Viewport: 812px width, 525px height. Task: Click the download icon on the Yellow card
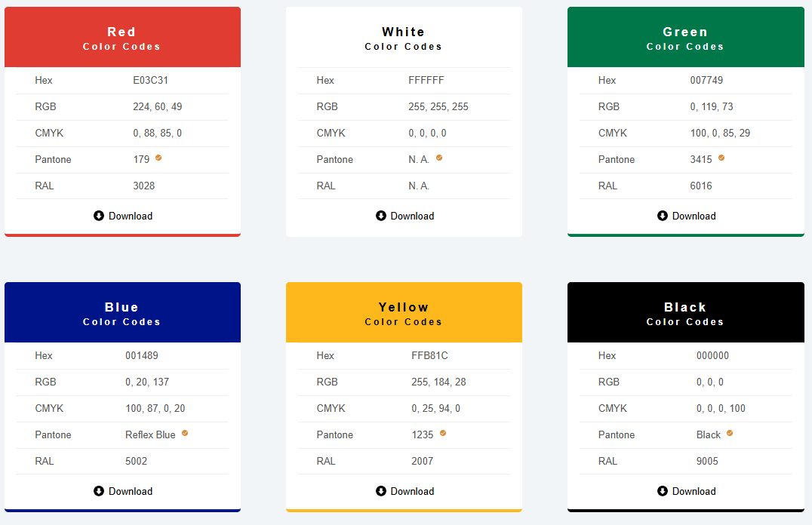point(380,491)
